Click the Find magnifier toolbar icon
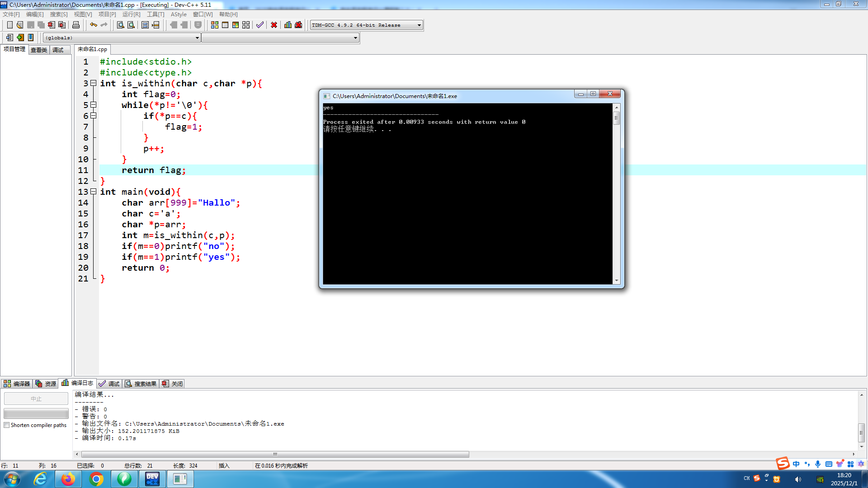Screen dimensions: 868x488 tap(120, 25)
